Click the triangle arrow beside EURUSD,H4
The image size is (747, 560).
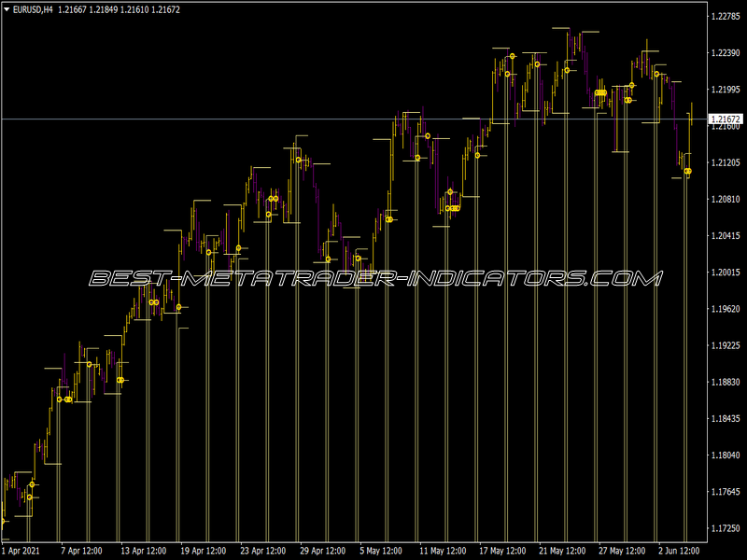(7, 9)
